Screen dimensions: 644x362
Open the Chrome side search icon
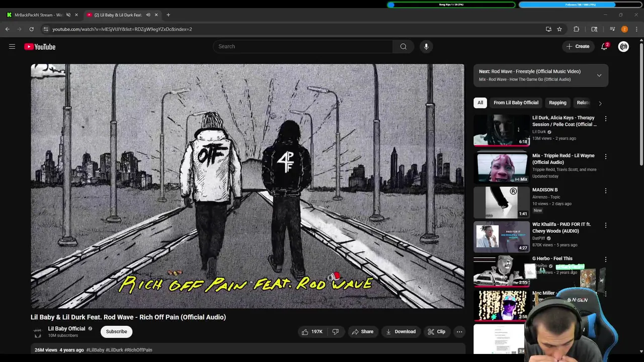pos(594,29)
